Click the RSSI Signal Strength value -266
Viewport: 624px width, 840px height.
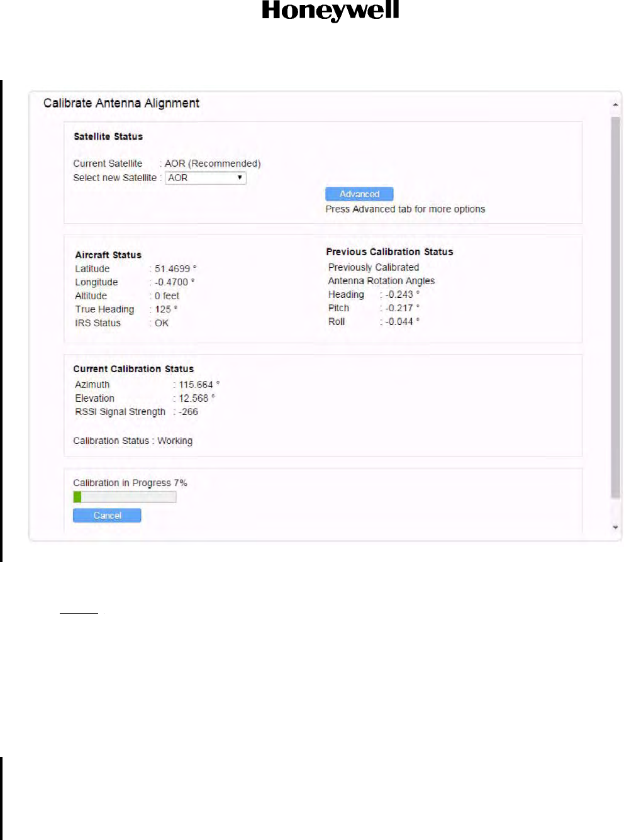click(x=188, y=412)
